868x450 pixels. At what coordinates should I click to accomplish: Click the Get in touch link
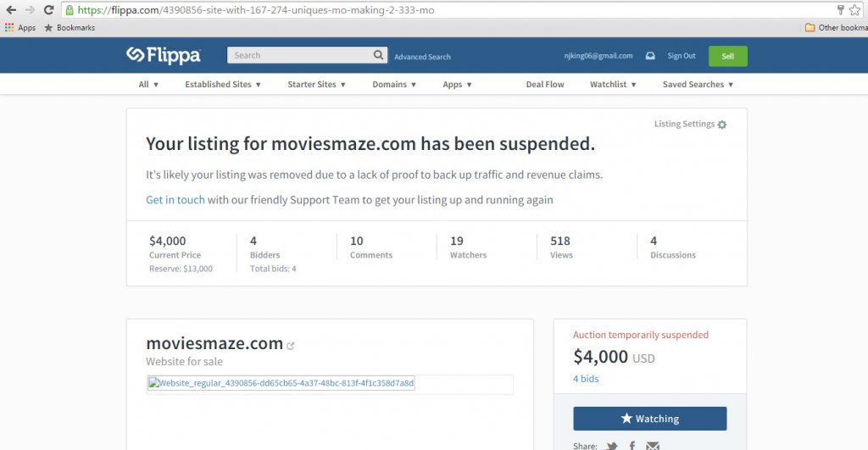tap(175, 200)
